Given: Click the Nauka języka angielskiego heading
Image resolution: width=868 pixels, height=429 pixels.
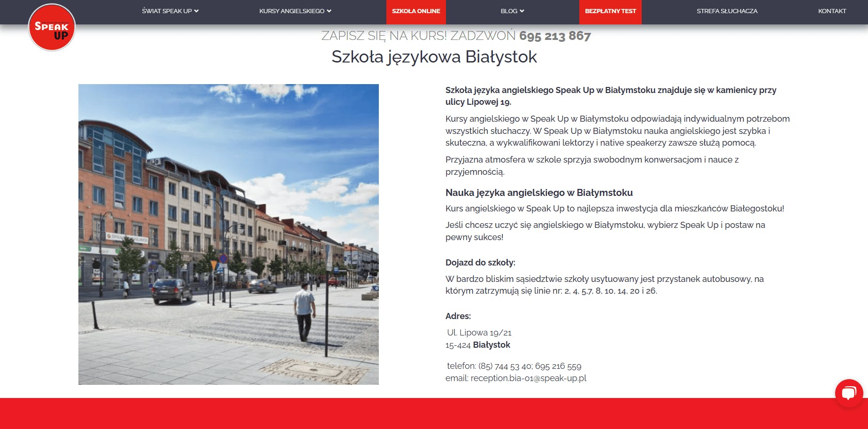Looking at the screenshot, I should pyautogui.click(x=538, y=192).
